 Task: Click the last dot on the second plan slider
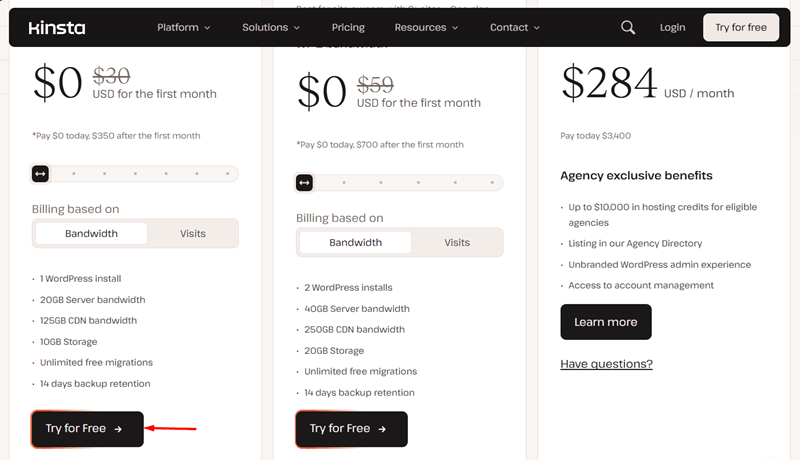492,183
